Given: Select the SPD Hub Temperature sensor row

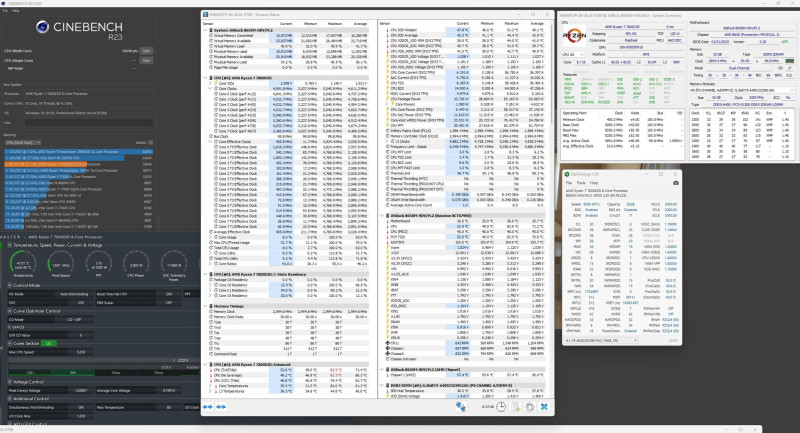Looking at the screenshot, I should 465,391.
